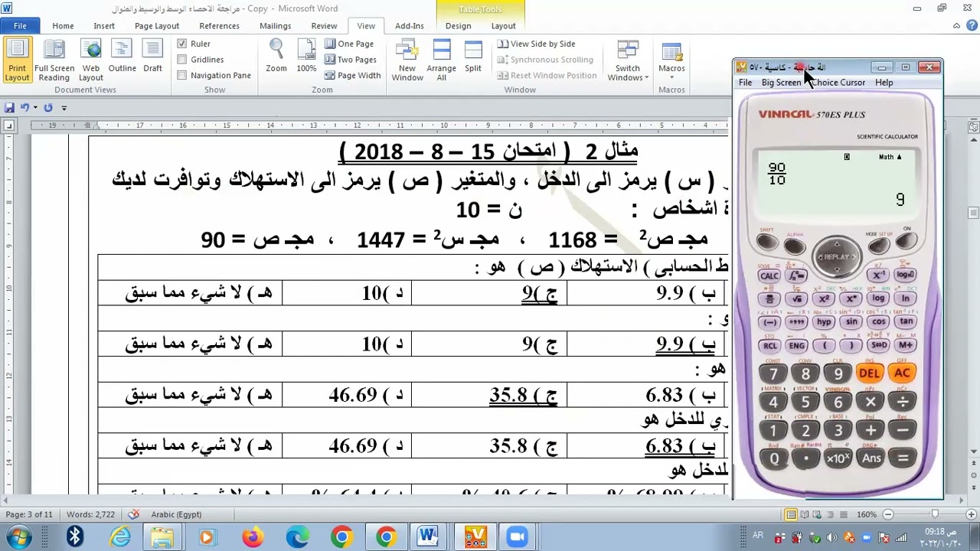
Task: Click the Undo arrow in quick access toolbar
Action: [24, 108]
